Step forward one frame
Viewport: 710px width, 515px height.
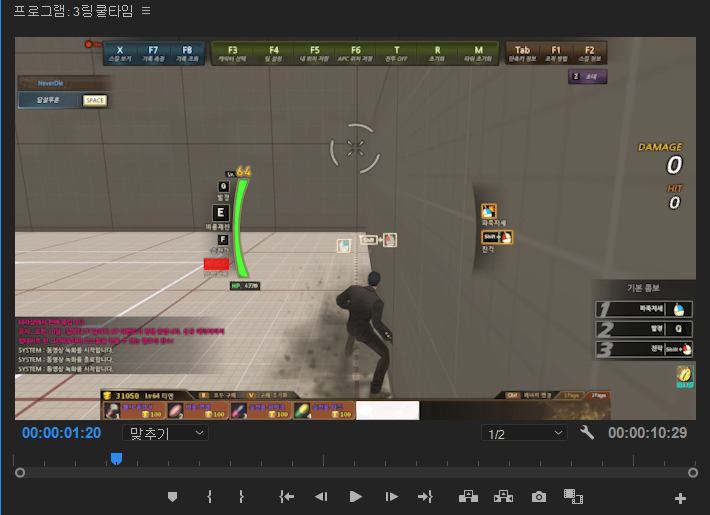tap(391, 497)
